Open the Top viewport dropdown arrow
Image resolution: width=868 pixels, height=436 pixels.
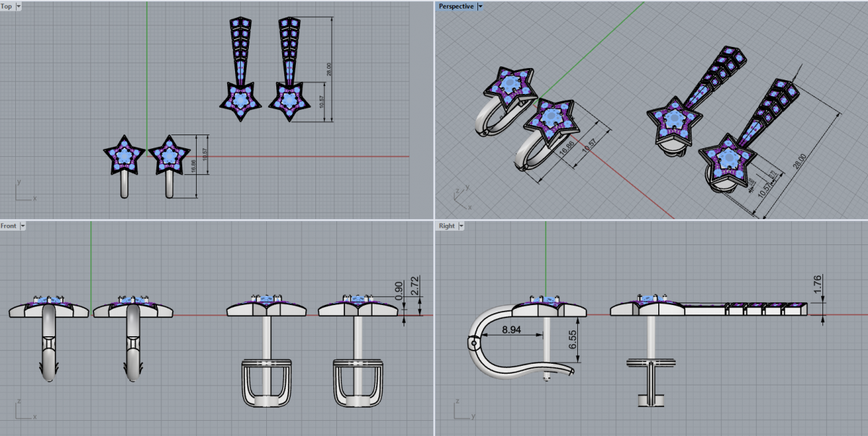18,7
